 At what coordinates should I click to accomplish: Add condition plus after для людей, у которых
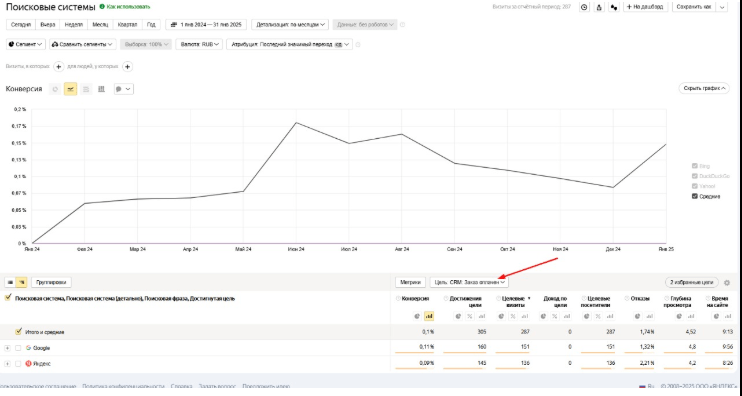127,67
